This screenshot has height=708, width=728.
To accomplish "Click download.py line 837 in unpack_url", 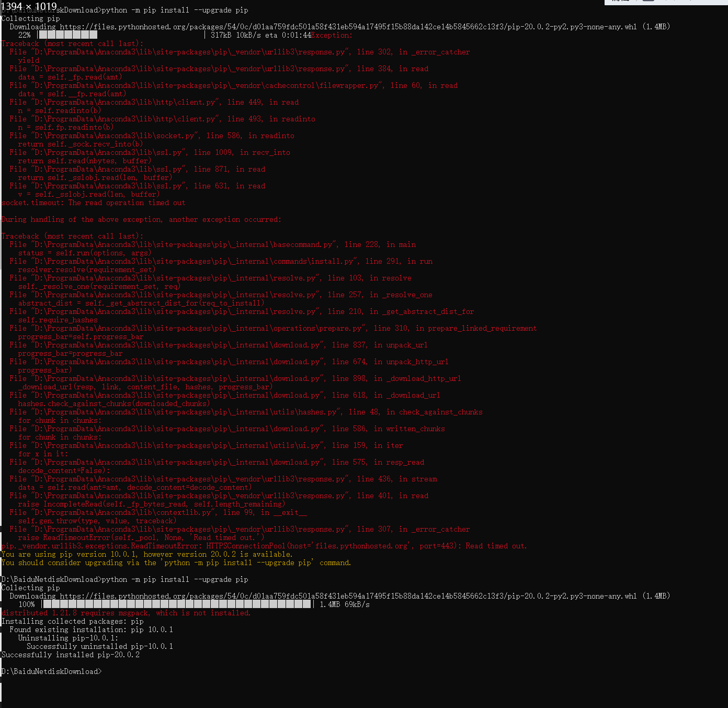I will 219,345.
